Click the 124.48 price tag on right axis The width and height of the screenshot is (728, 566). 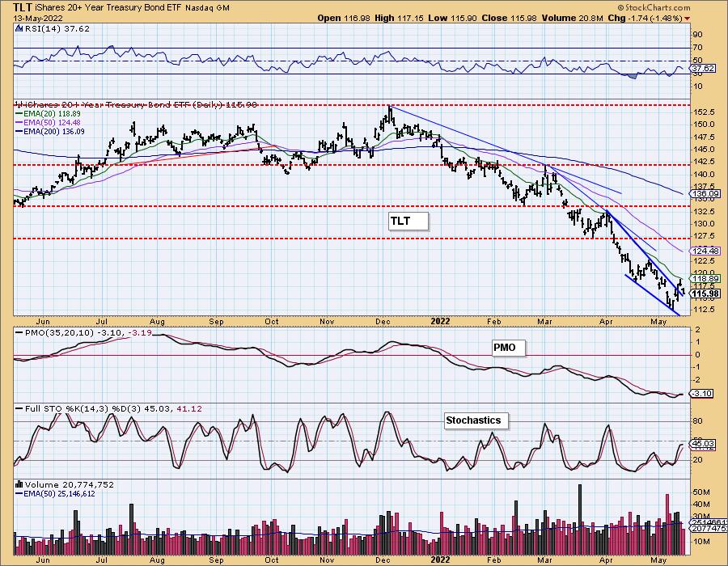pos(705,251)
